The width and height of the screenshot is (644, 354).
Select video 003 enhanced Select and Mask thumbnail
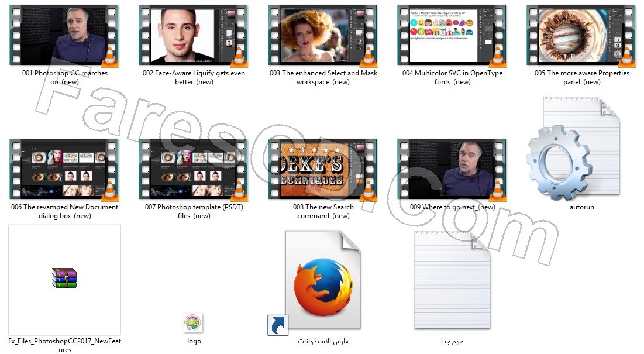(x=323, y=35)
